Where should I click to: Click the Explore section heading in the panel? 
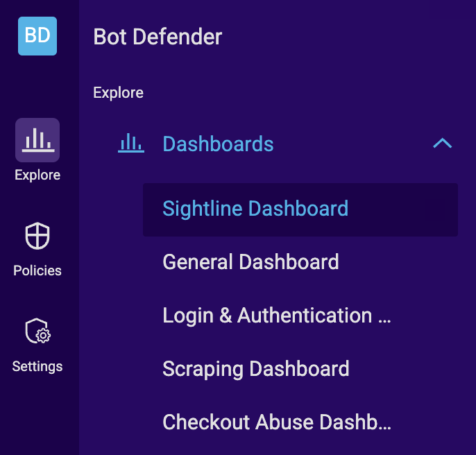tap(118, 92)
